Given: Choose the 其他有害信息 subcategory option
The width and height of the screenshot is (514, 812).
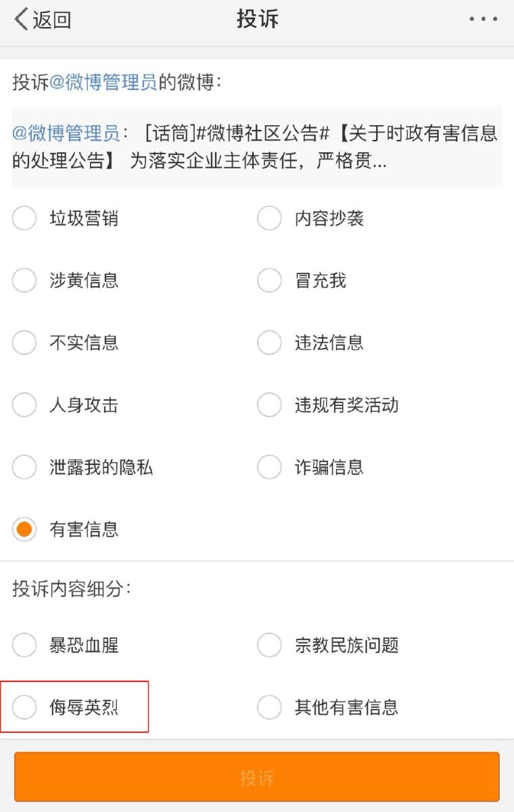Looking at the screenshot, I should [269, 707].
